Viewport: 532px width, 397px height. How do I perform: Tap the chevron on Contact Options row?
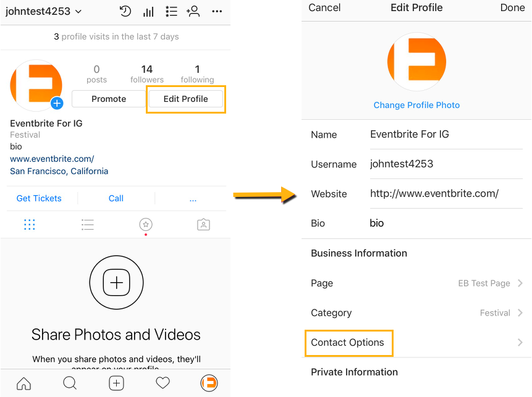[x=520, y=343]
